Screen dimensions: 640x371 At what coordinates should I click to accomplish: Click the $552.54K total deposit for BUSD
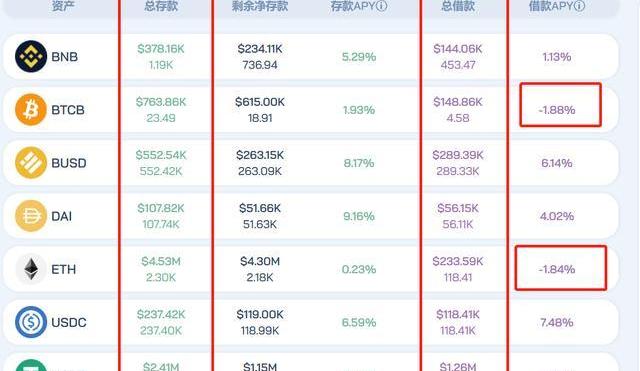[161, 155]
